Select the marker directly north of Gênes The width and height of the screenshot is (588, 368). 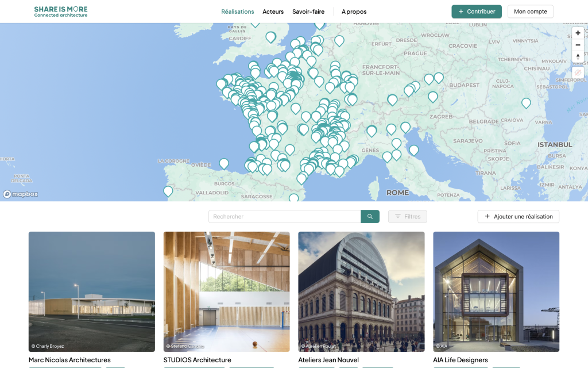click(x=372, y=131)
